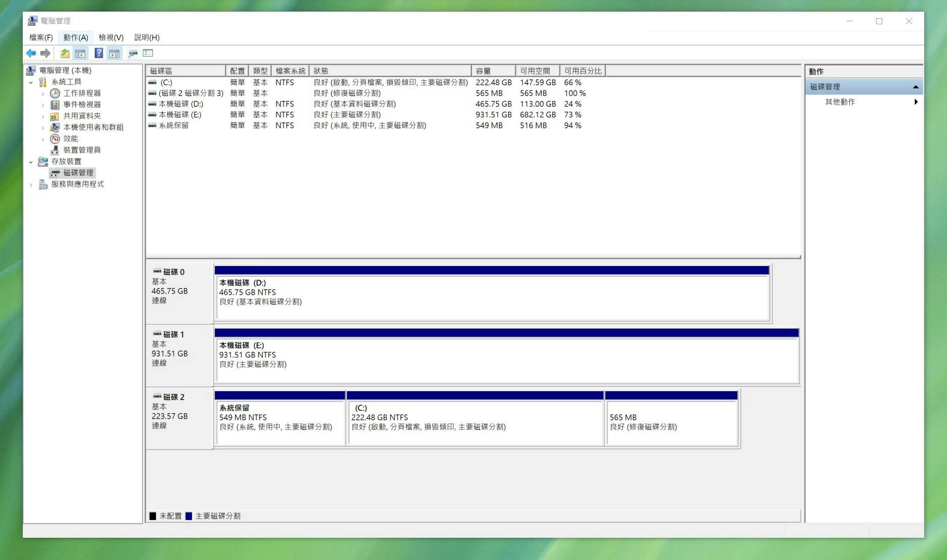Collapse the 系統工具 tree node
Screen dimensions: 947x560
[x=31, y=82]
